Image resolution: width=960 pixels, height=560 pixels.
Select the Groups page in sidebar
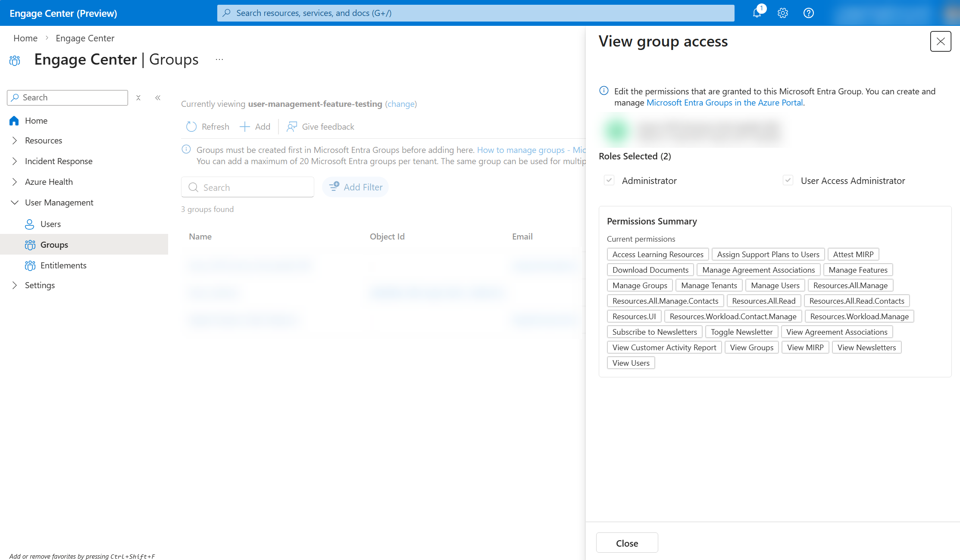click(84, 245)
